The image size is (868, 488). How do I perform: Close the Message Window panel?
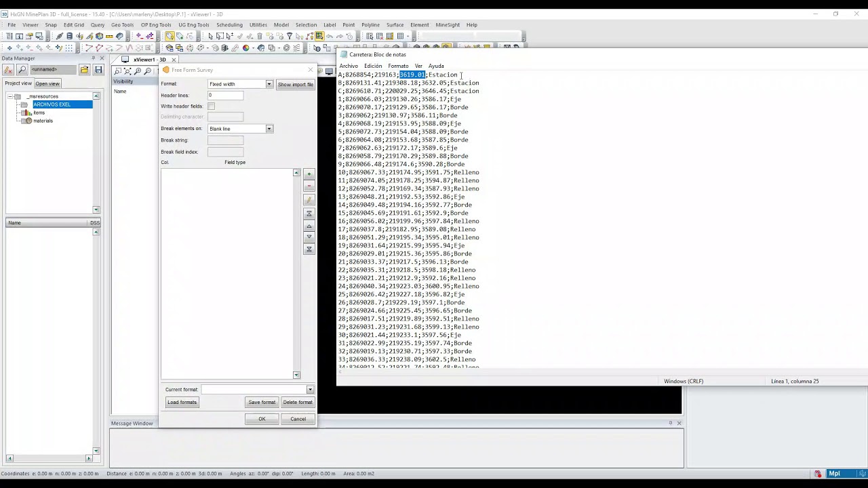pos(679,423)
